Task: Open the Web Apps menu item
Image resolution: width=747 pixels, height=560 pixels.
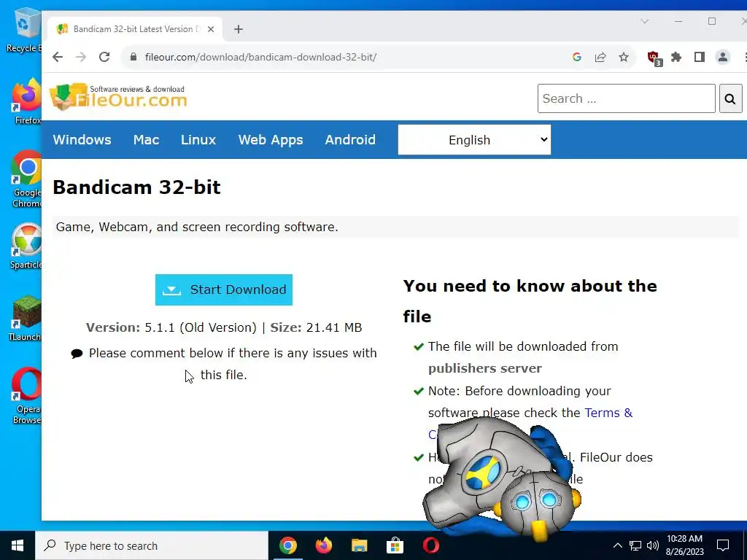Action: [271, 140]
